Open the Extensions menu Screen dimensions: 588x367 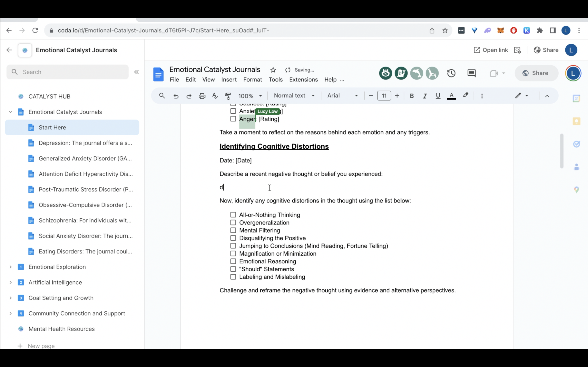pos(303,80)
